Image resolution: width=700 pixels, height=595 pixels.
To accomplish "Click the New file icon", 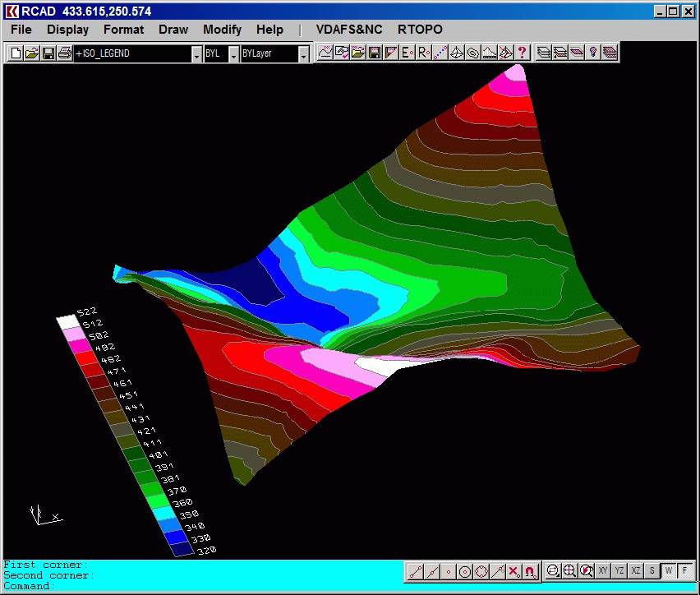I will (x=16, y=53).
